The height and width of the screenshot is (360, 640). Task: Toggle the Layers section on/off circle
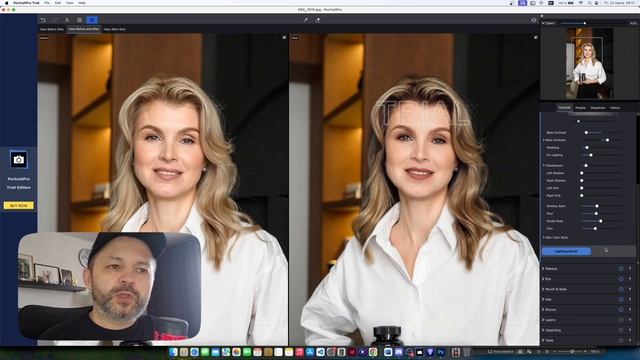tap(621, 320)
